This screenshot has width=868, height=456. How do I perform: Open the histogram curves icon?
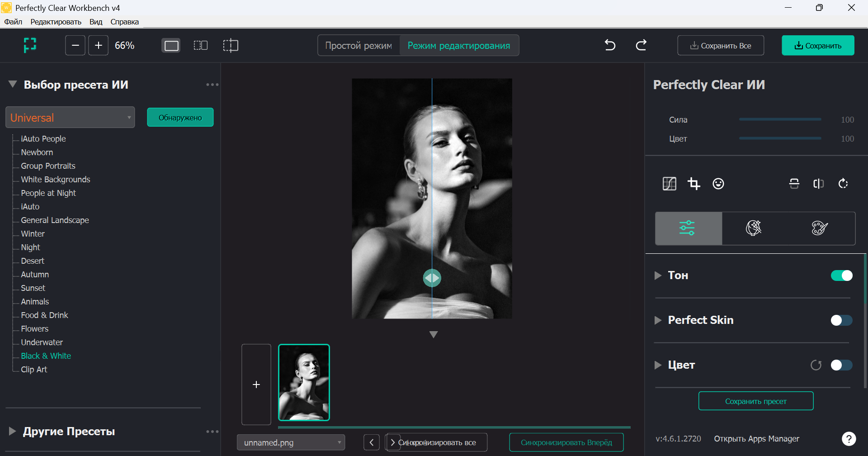670,184
